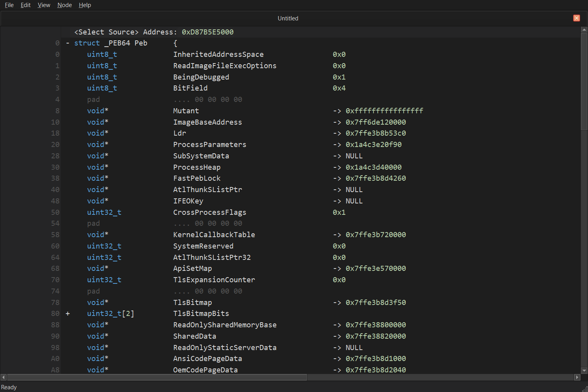Open the Help menu
This screenshot has height=392, width=588.
tap(85, 5)
